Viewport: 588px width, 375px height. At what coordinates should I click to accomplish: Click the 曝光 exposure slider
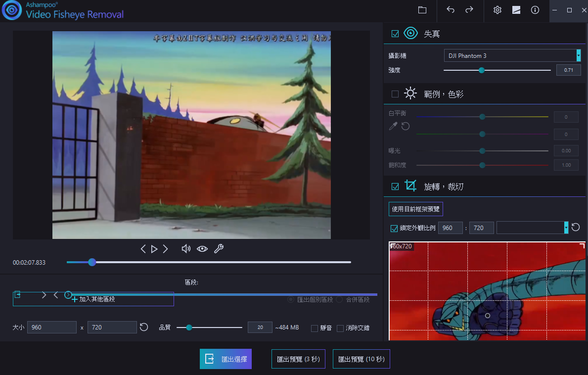482,151
